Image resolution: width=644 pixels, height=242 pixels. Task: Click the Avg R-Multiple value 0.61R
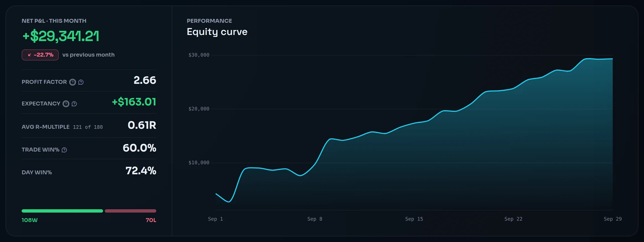[x=142, y=125]
